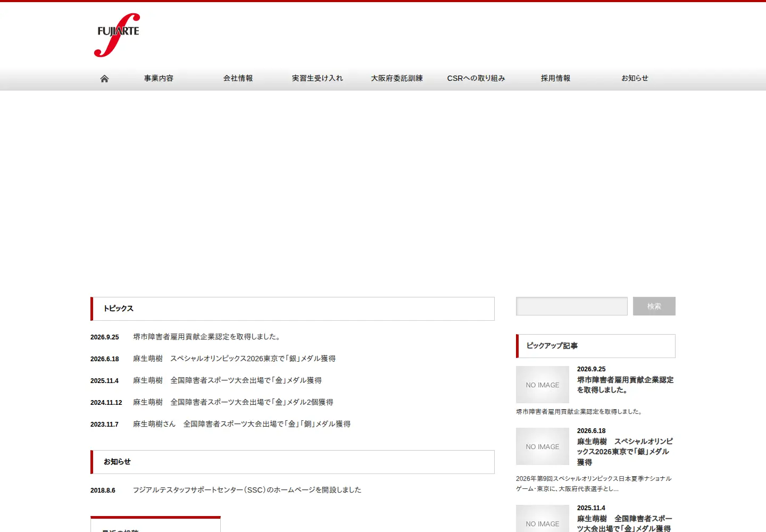Screen dimensions: 766x532
Task: Click the date 2026.6.18 in the topics list
Action: [105, 359]
